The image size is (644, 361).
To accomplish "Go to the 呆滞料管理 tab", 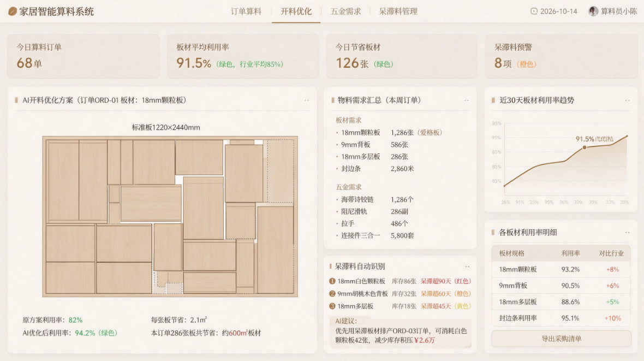I will pyautogui.click(x=398, y=11).
